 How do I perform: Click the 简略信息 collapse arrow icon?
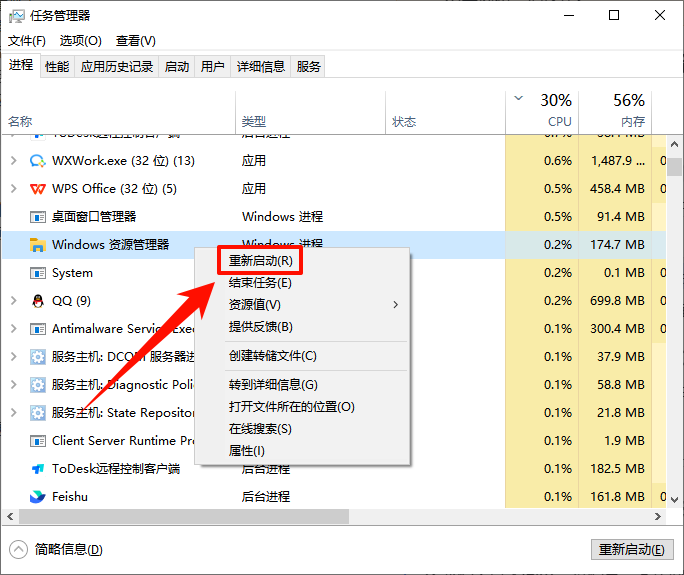click(18, 550)
